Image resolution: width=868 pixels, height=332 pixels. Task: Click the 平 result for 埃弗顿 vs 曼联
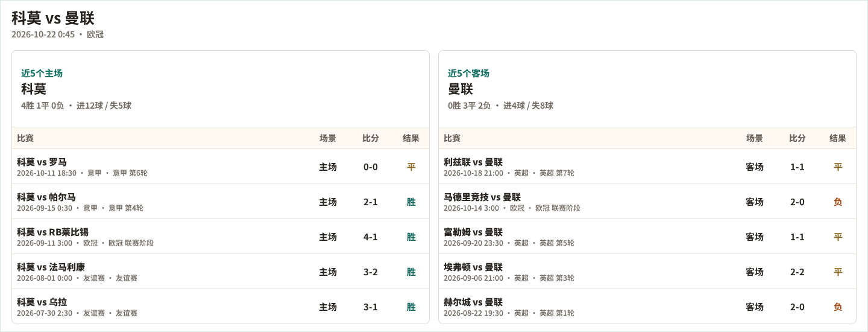838,272
